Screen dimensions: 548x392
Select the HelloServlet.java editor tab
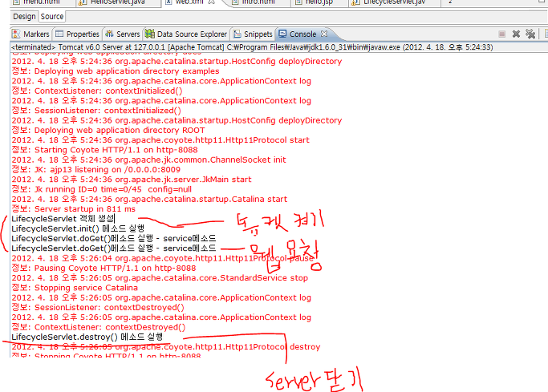click(117, 2)
